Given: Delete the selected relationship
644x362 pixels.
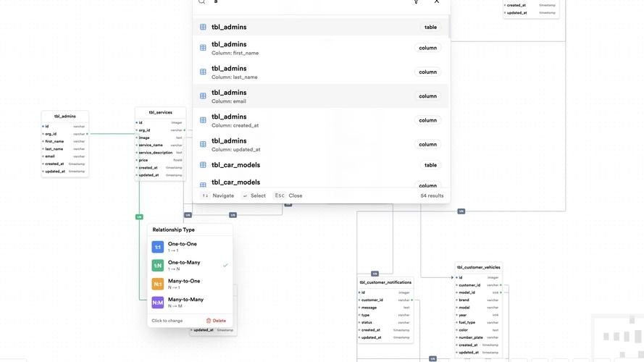Looking at the screenshot, I should click(x=216, y=321).
